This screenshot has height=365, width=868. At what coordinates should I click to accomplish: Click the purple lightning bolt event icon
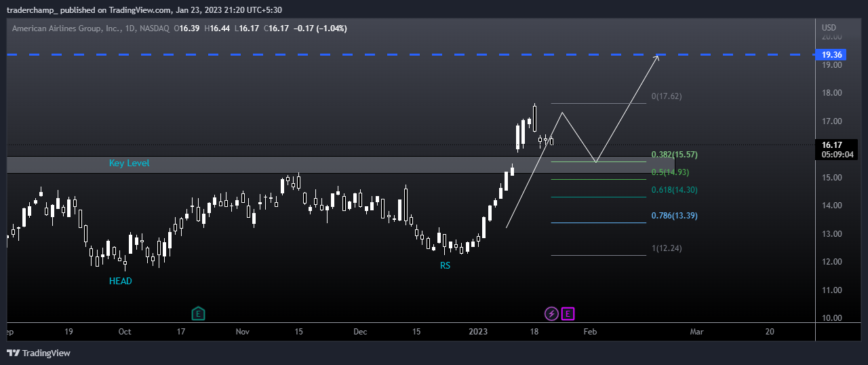point(552,313)
